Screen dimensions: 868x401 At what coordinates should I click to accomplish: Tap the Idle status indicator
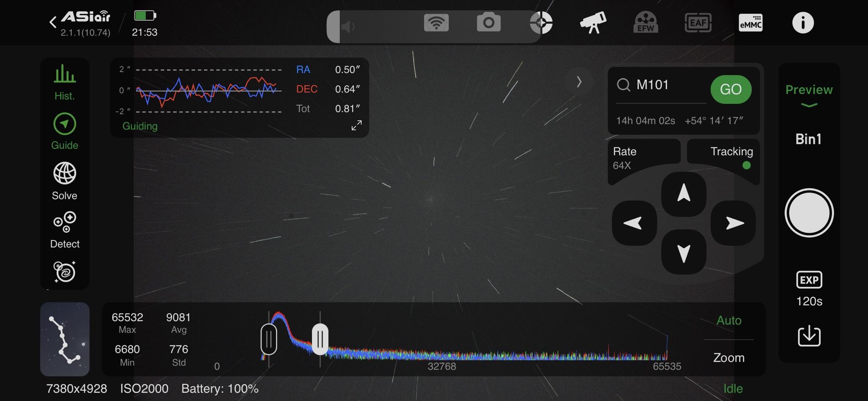pos(733,389)
